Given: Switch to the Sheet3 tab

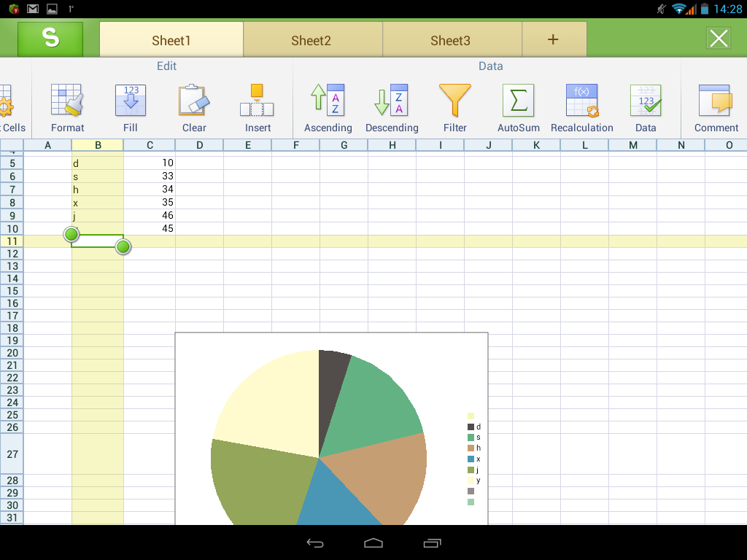Looking at the screenshot, I should point(450,40).
